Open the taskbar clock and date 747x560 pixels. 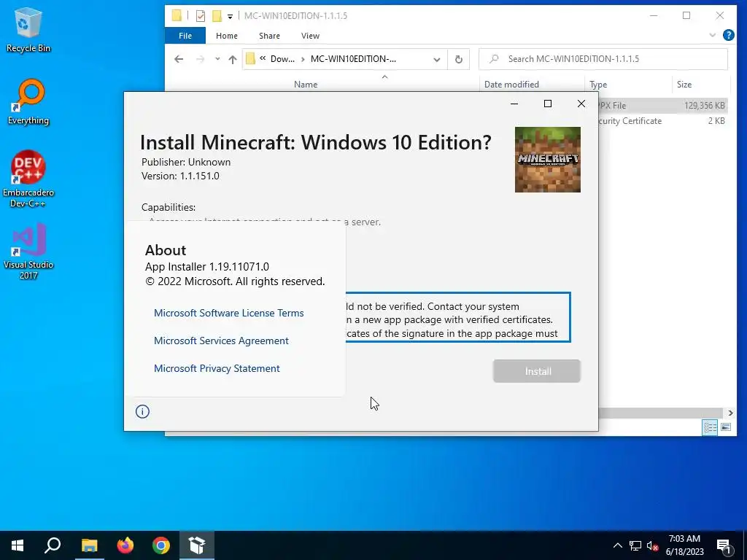click(x=684, y=545)
